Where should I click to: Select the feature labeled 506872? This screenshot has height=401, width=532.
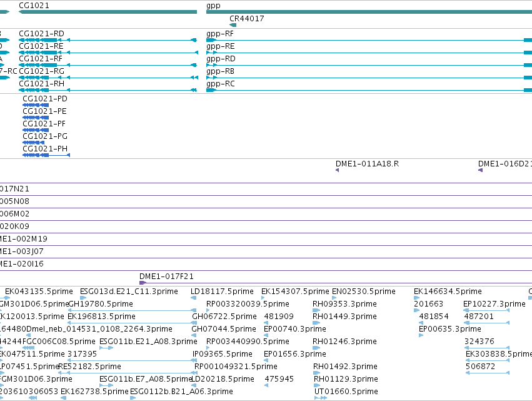(480, 367)
